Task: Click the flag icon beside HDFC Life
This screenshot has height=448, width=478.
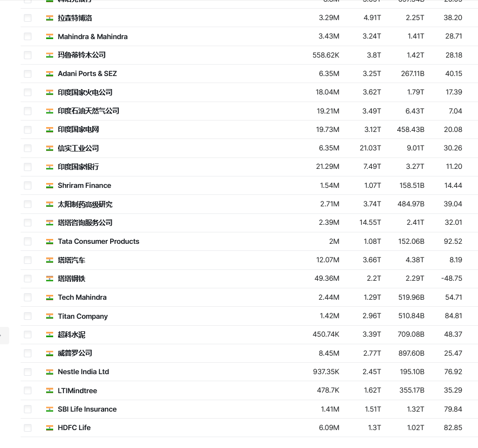Action: (x=49, y=428)
